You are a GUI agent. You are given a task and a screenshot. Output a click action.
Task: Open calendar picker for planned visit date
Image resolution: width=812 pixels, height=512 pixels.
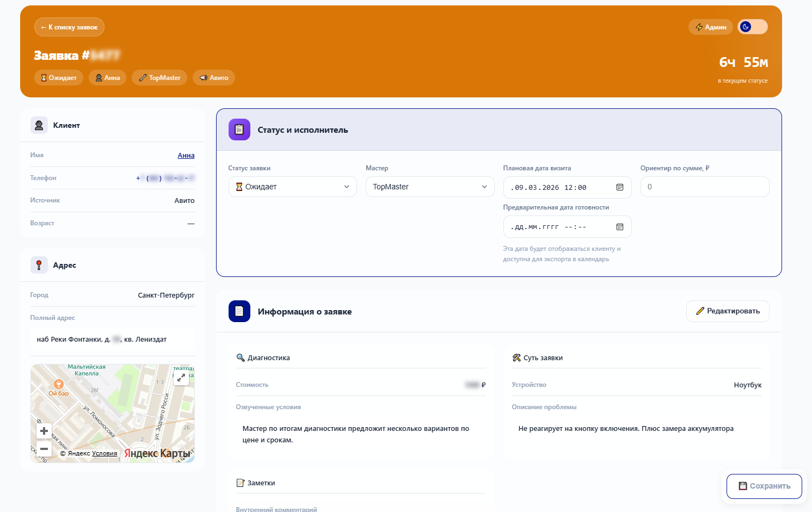[620, 187]
